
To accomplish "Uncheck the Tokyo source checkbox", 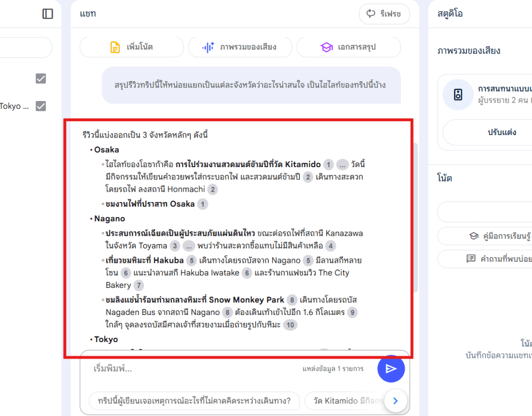I will 41,106.
